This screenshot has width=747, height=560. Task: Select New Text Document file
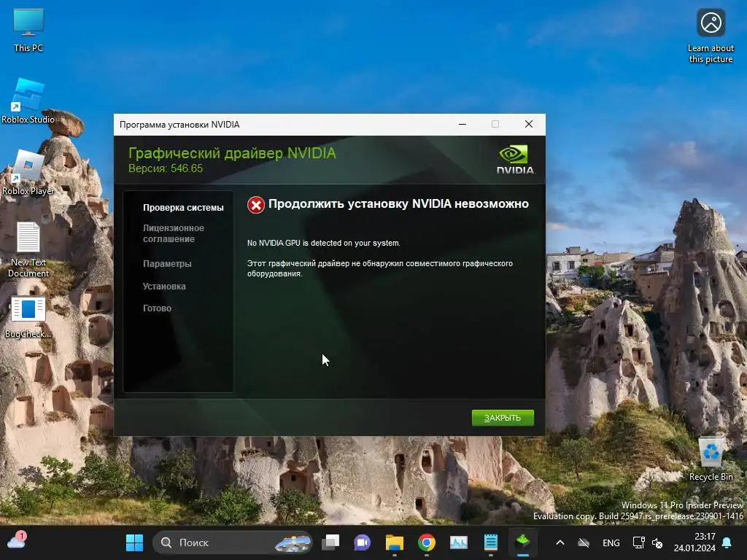[x=28, y=249]
